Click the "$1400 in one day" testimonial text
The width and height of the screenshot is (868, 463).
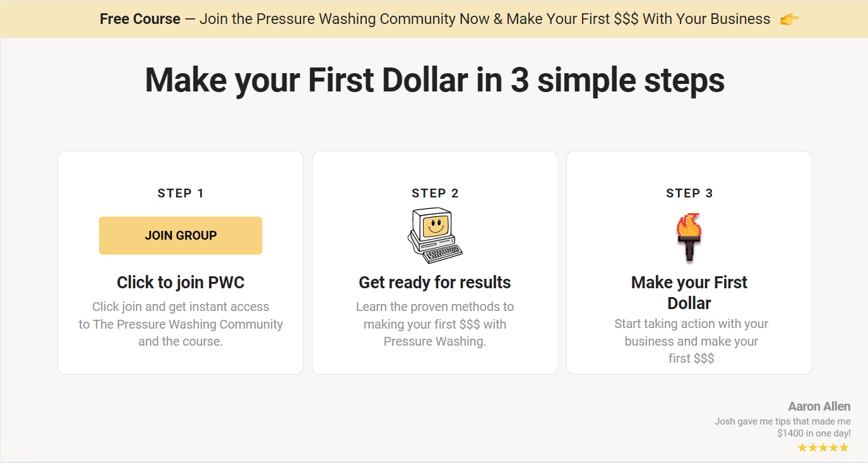[x=814, y=433]
